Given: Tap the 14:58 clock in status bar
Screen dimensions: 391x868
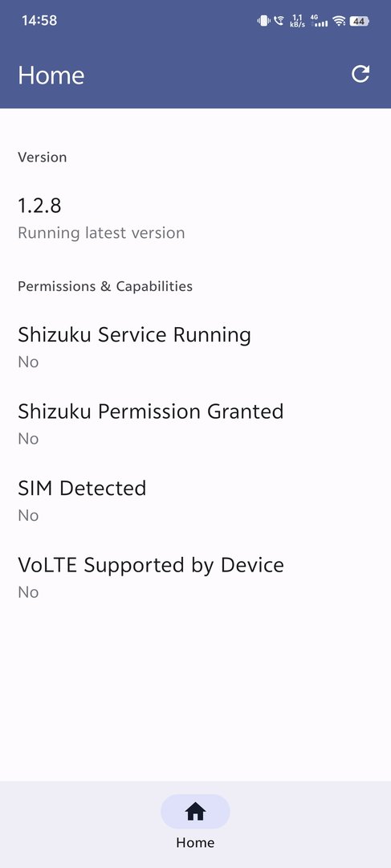Looking at the screenshot, I should 39,20.
